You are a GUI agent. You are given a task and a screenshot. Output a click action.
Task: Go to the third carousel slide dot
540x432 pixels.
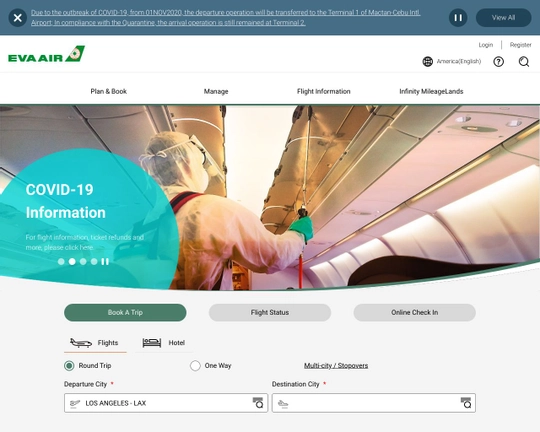pos(83,261)
